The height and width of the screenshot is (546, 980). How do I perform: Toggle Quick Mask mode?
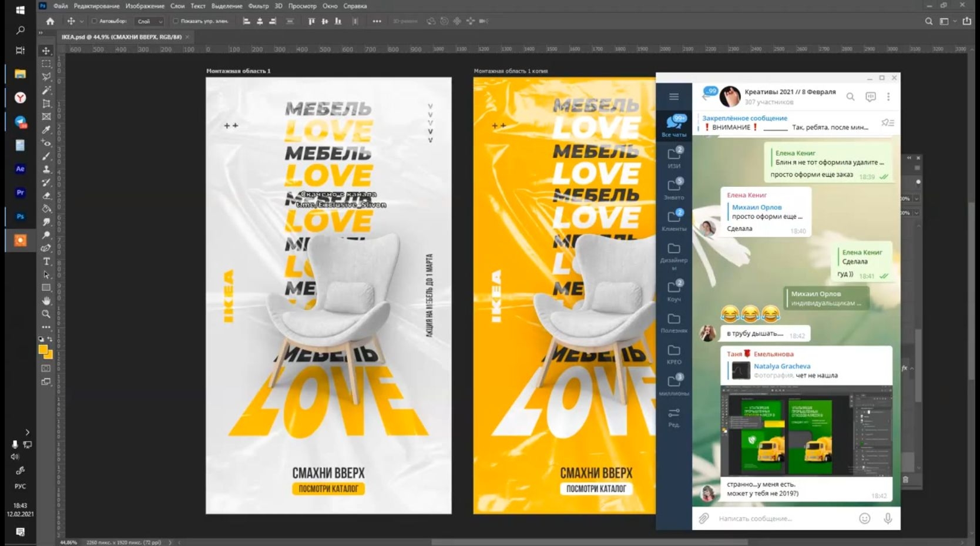point(46,369)
